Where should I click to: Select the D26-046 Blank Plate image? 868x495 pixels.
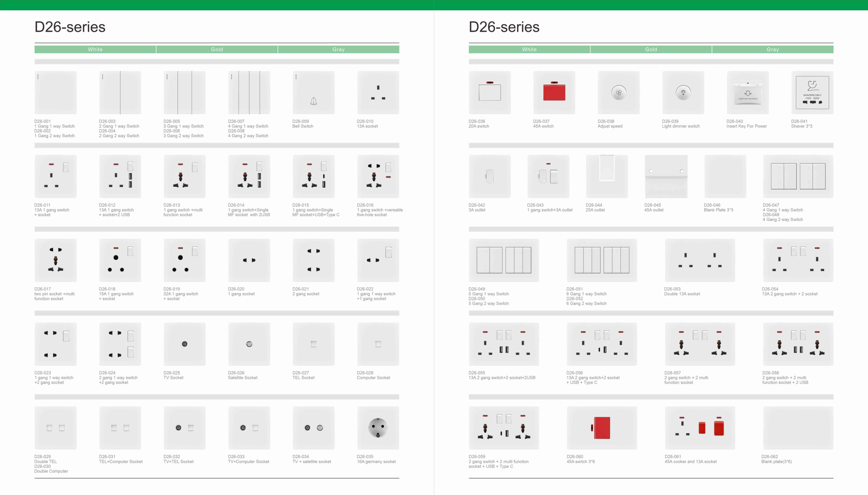(x=725, y=176)
